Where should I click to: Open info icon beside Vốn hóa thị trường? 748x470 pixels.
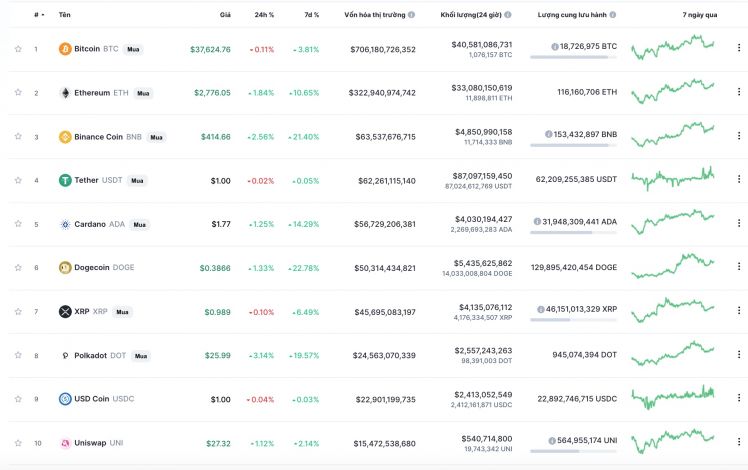tap(411, 15)
